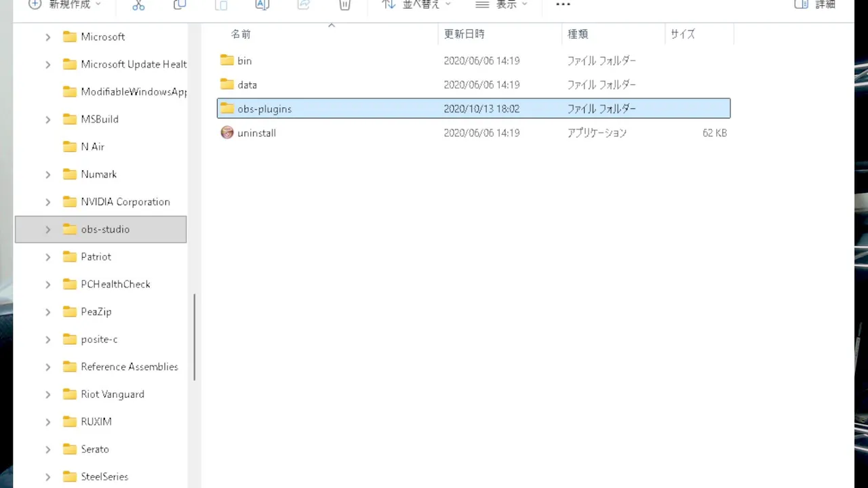Expand the Serato tree folder
868x488 pixels.
47,449
